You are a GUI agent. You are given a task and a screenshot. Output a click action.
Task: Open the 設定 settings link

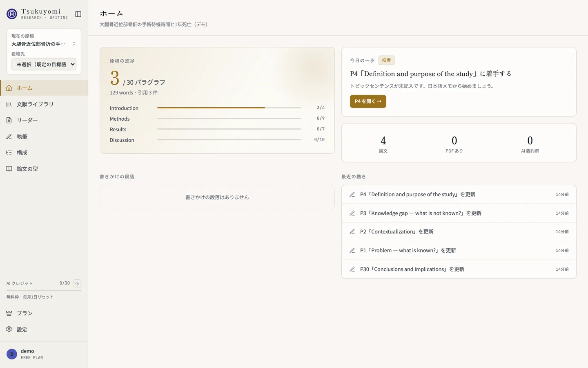pyautogui.click(x=44, y=329)
